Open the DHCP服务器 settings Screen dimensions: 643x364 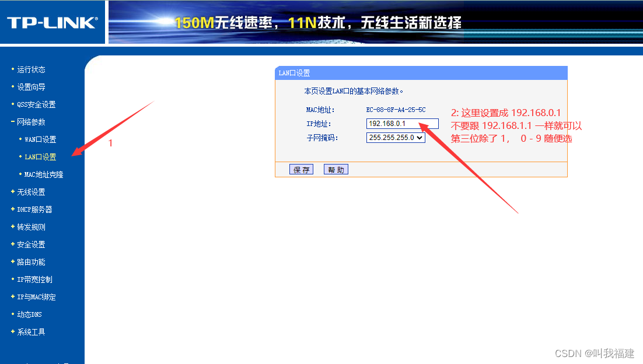tap(34, 209)
